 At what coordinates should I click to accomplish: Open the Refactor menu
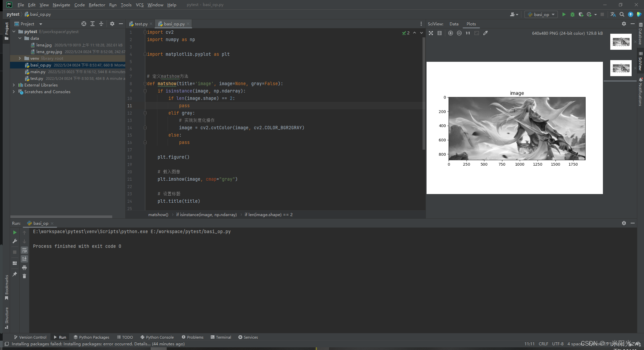[x=97, y=5]
